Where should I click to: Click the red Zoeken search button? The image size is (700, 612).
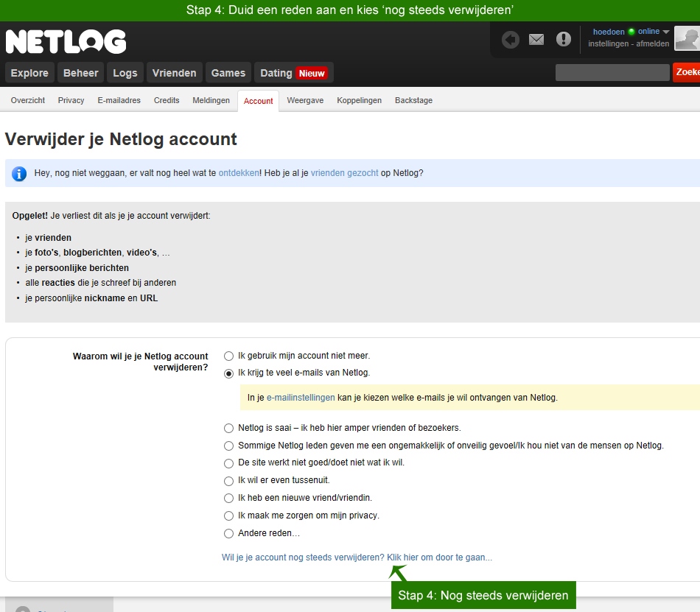click(x=687, y=73)
